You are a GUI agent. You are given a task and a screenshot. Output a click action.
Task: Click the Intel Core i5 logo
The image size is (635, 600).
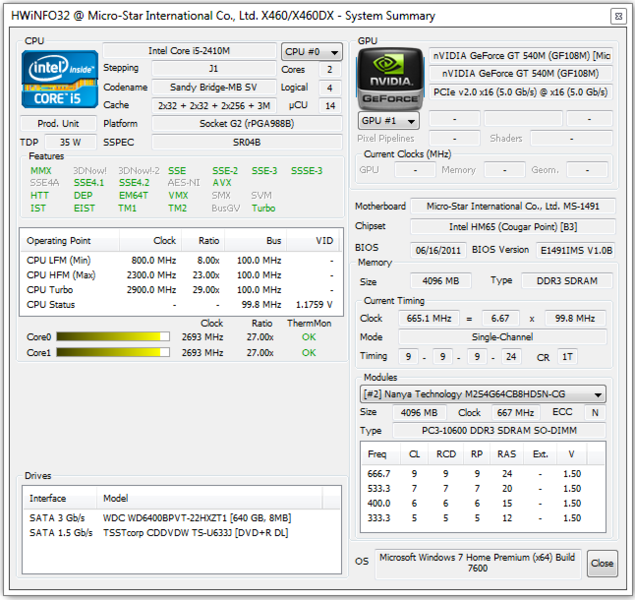point(60,79)
